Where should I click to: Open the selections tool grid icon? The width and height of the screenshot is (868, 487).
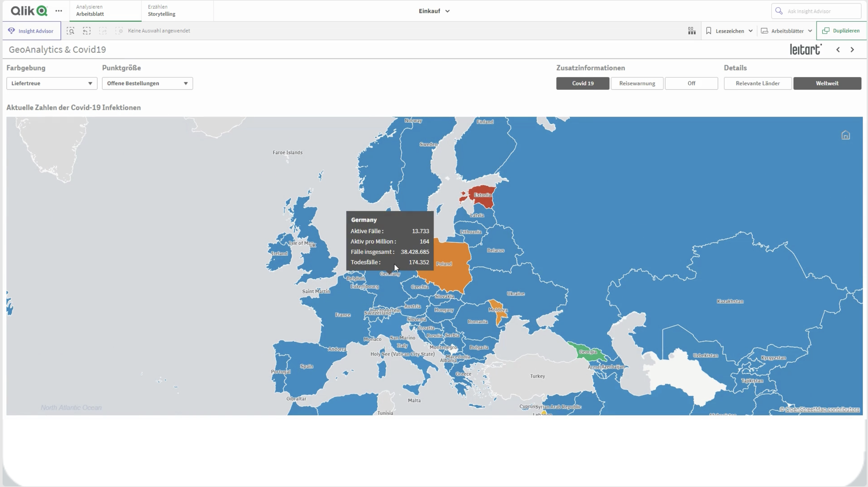point(692,31)
